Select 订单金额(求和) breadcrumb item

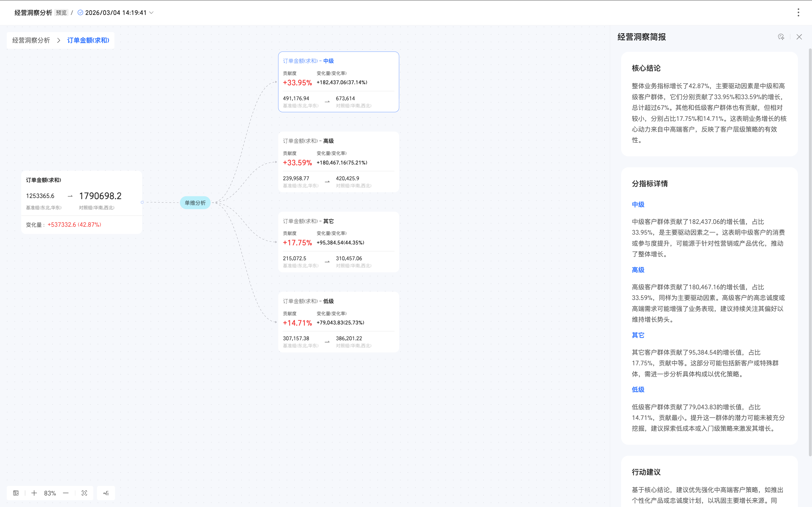click(88, 40)
